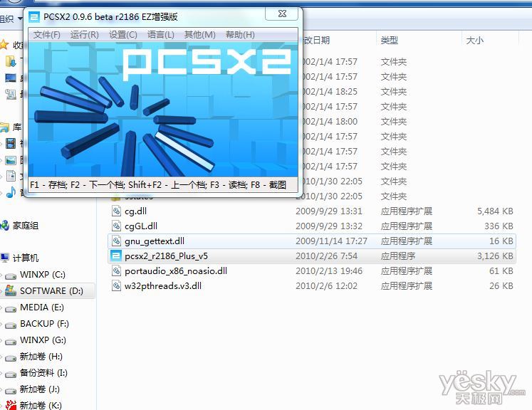Open the 其他(M) menu in PCSX2

[x=199, y=35]
